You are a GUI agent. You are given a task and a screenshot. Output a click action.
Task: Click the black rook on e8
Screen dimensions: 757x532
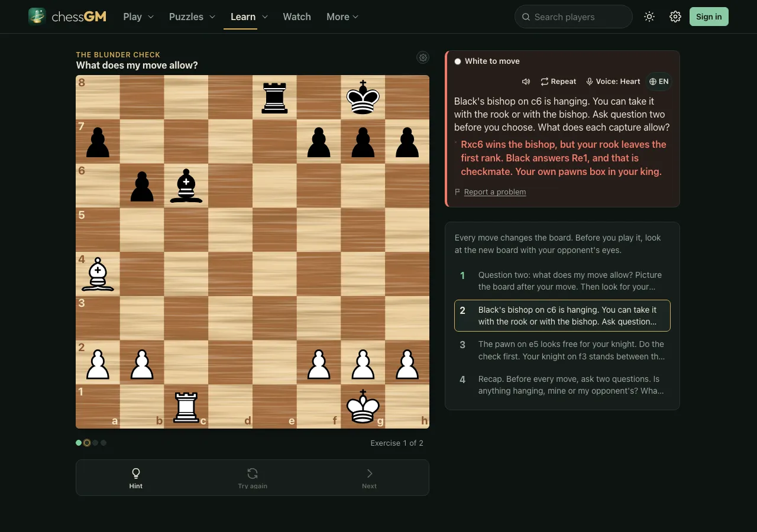[x=274, y=98]
